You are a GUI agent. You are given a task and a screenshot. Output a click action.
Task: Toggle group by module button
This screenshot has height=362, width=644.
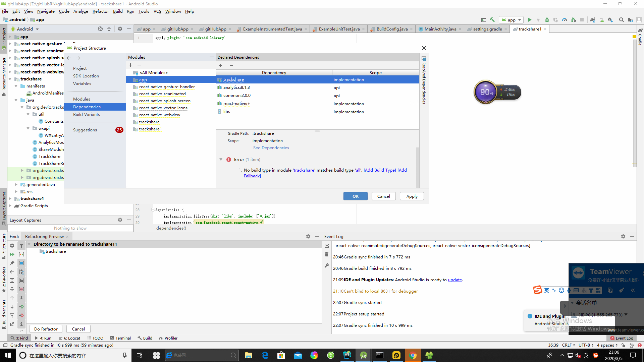[x=21, y=263]
